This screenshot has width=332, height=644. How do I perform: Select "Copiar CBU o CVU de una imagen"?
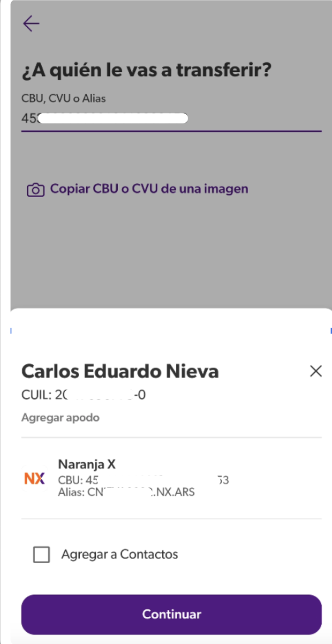[x=149, y=189]
